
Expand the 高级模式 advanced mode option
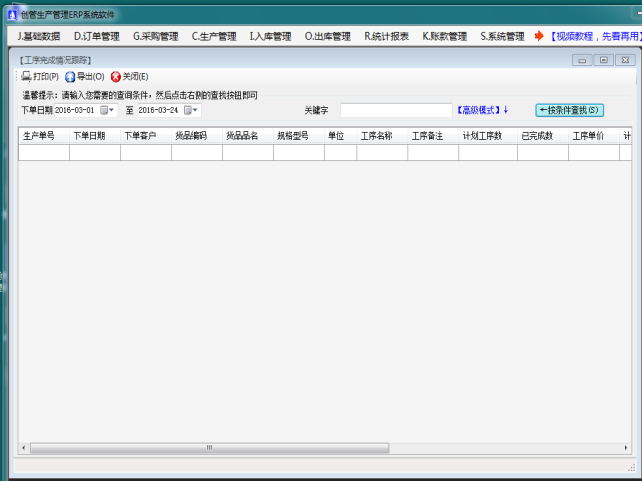pyautogui.click(x=483, y=110)
